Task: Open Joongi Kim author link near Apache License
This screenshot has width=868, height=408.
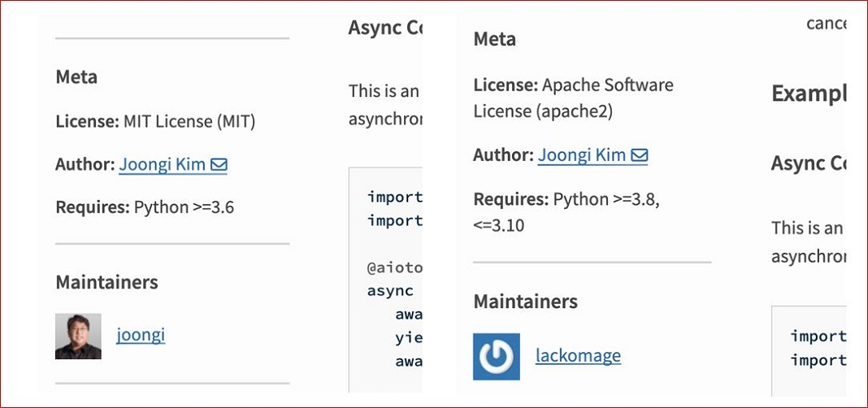Action: click(x=582, y=155)
